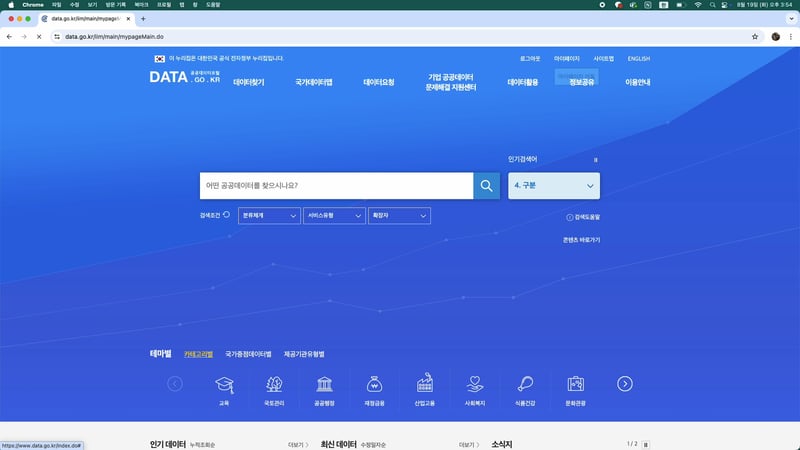Expand the 서비스유형 dropdown
Screen dimensions: 800x450
335,216
